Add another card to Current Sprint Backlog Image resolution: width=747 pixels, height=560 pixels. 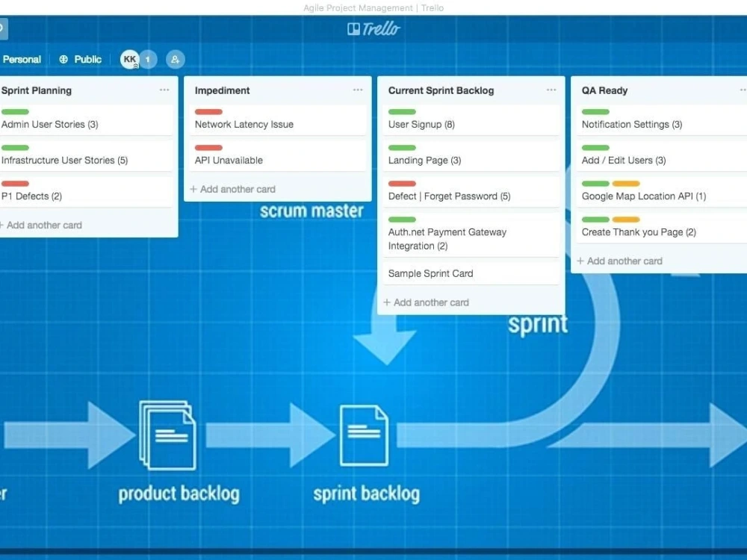[x=426, y=302]
